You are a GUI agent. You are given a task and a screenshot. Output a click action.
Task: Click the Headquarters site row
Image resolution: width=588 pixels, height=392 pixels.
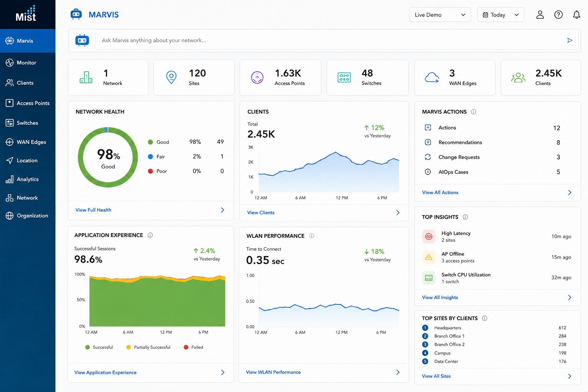(x=495, y=328)
